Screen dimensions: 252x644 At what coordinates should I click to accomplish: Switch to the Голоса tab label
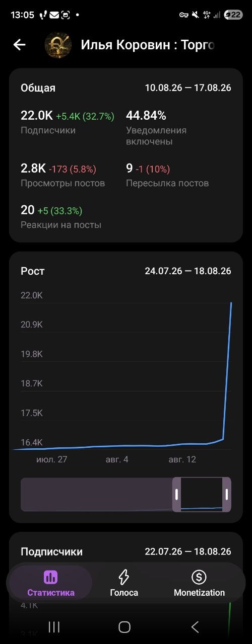(124, 593)
